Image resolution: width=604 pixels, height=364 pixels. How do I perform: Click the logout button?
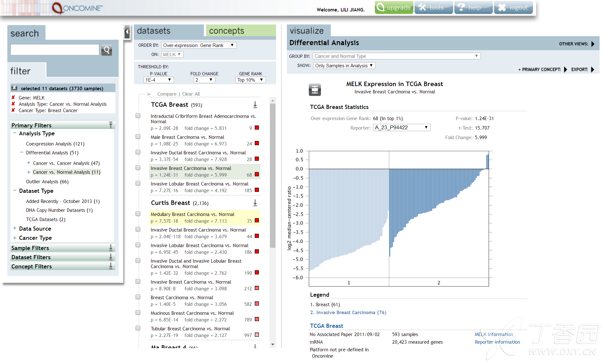(x=513, y=8)
